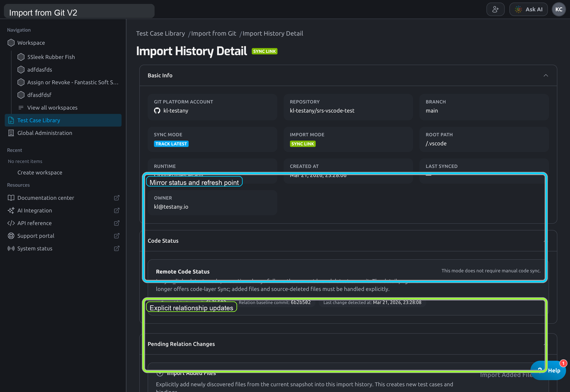Open System status page
This screenshot has width=570, height=392.
coord(35,248)
